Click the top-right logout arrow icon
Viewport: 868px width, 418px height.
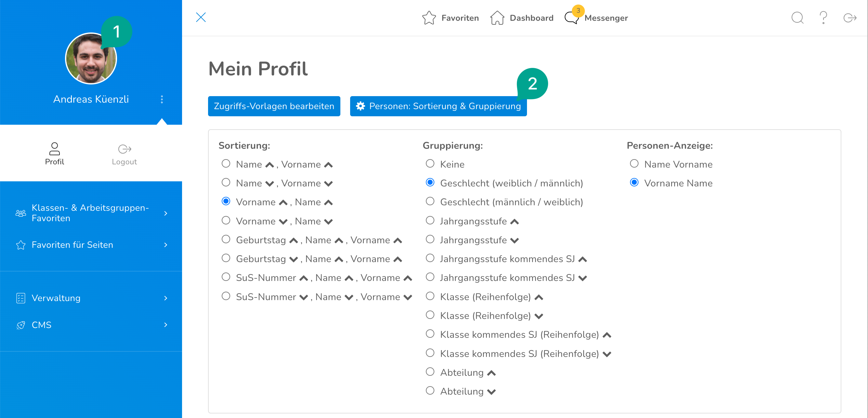tap(849, 18)
